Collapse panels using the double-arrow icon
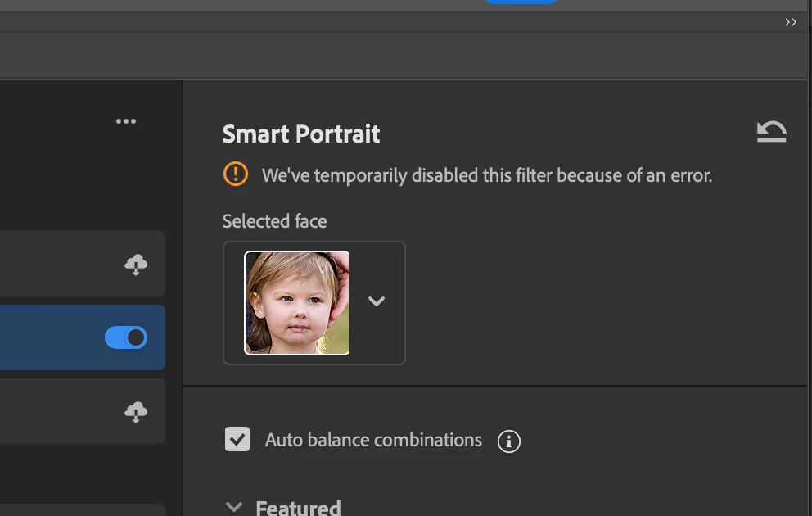The width and height of the screenshot is (812, 516). [791, 22]
